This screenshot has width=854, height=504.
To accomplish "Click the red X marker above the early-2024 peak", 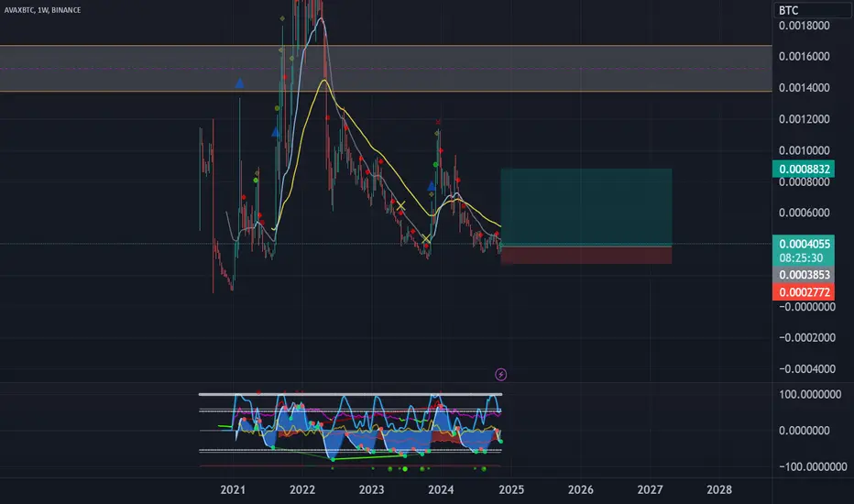I will coord(438,122).
